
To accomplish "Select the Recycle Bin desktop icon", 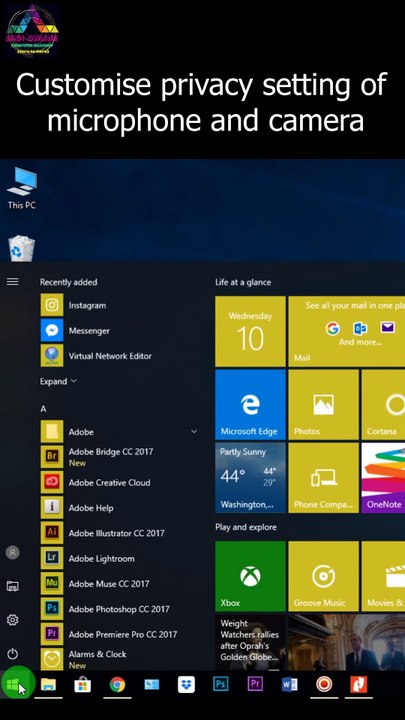I will point(22,248).
